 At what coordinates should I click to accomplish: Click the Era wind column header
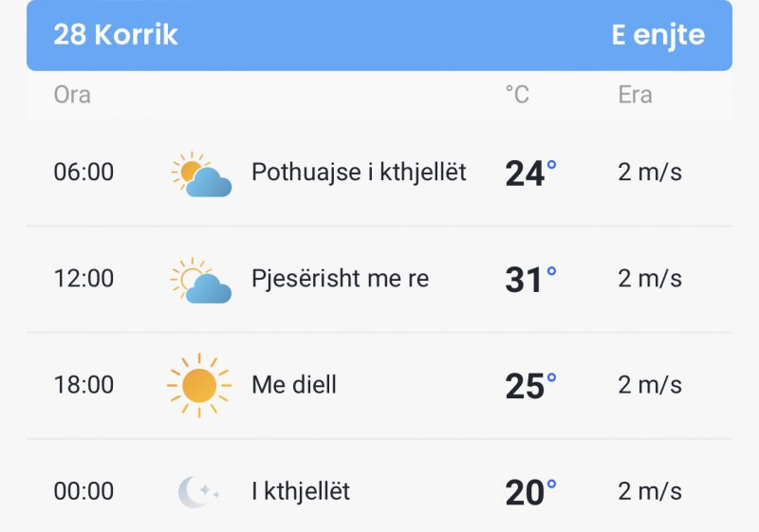click(635, 94)
